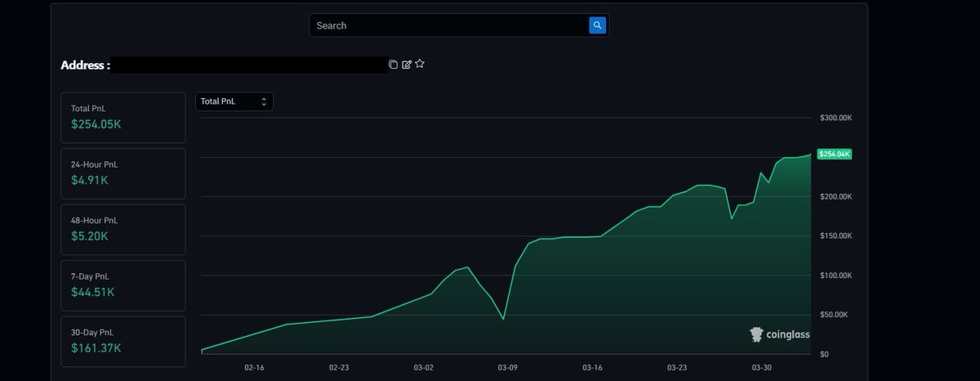Click the edit address note icon

point(407,64)
